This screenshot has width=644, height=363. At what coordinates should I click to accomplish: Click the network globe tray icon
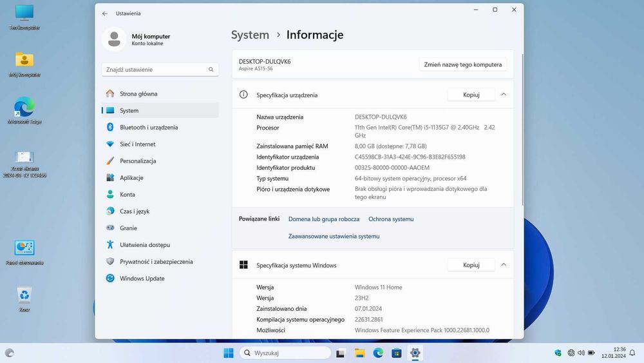coord(571,353)
